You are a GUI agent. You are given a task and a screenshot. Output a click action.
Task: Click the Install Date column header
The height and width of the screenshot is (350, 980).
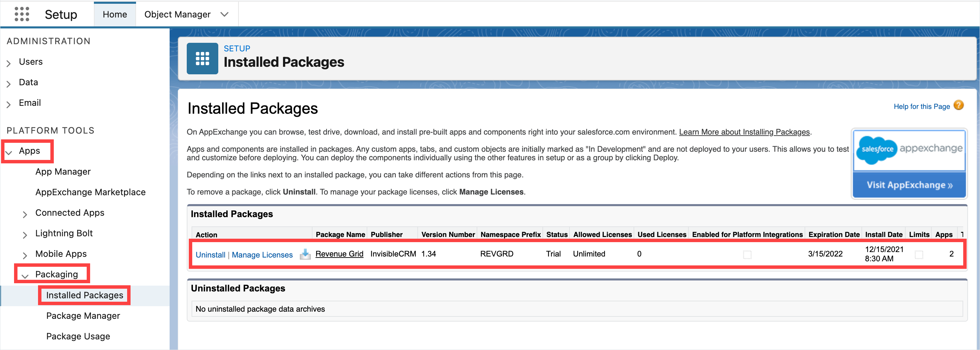click(883, 234)
